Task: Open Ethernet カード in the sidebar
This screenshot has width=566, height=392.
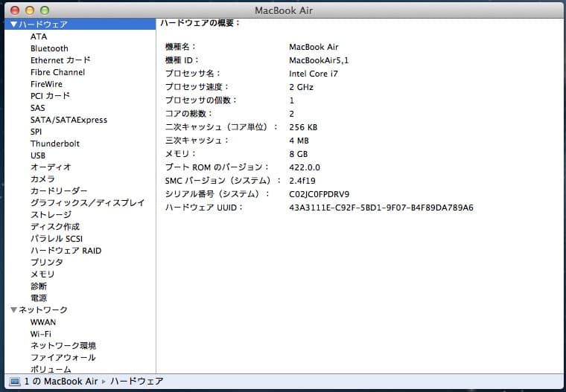Action: (x=60, y=60)
